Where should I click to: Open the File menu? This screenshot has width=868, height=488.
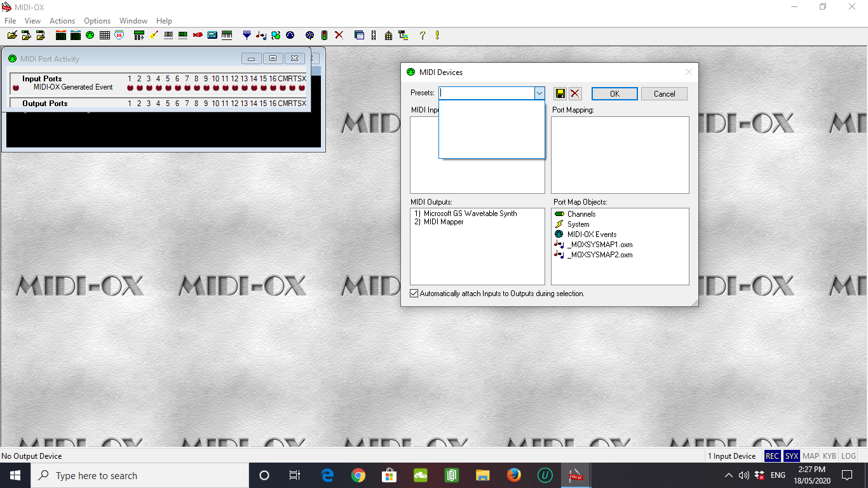pyautogui.click(x=10, y=21)
